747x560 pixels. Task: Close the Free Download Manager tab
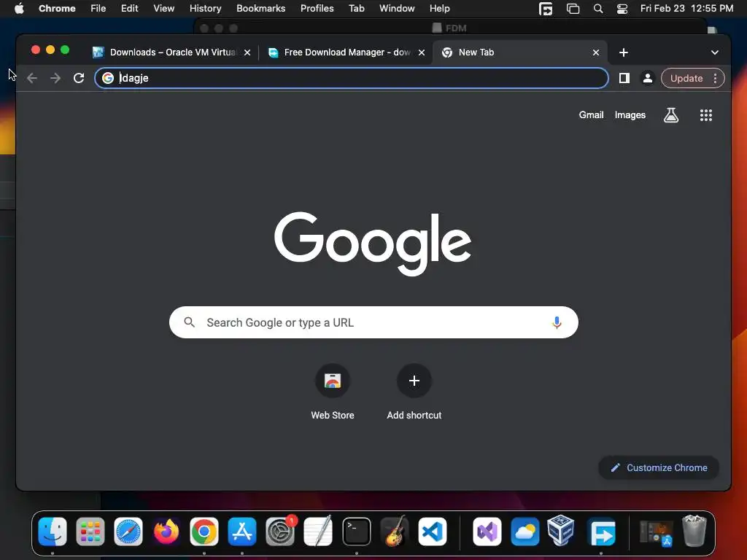tap(422, 52)
